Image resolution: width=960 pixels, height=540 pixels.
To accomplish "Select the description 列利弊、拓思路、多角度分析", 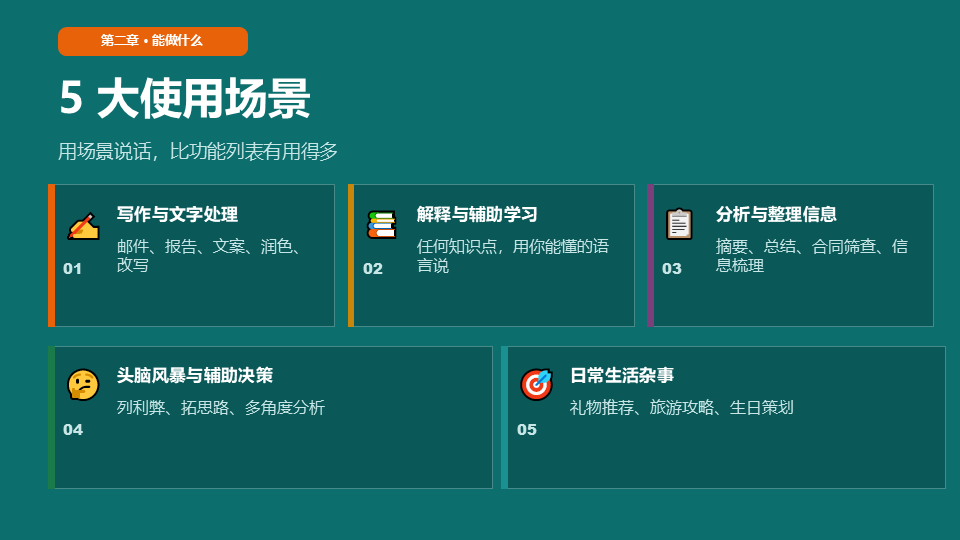I will [220, 407].
